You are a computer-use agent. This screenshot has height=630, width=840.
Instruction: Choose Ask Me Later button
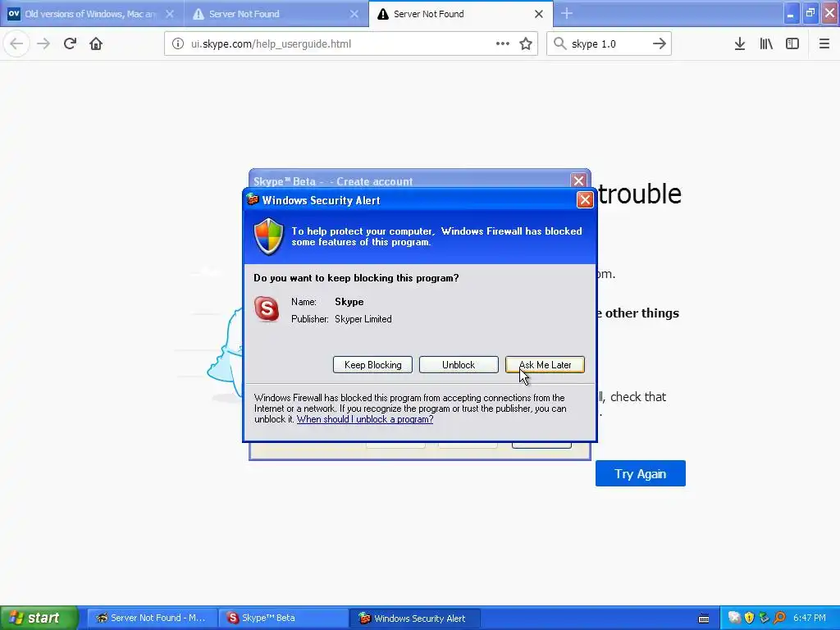(545, 365)
